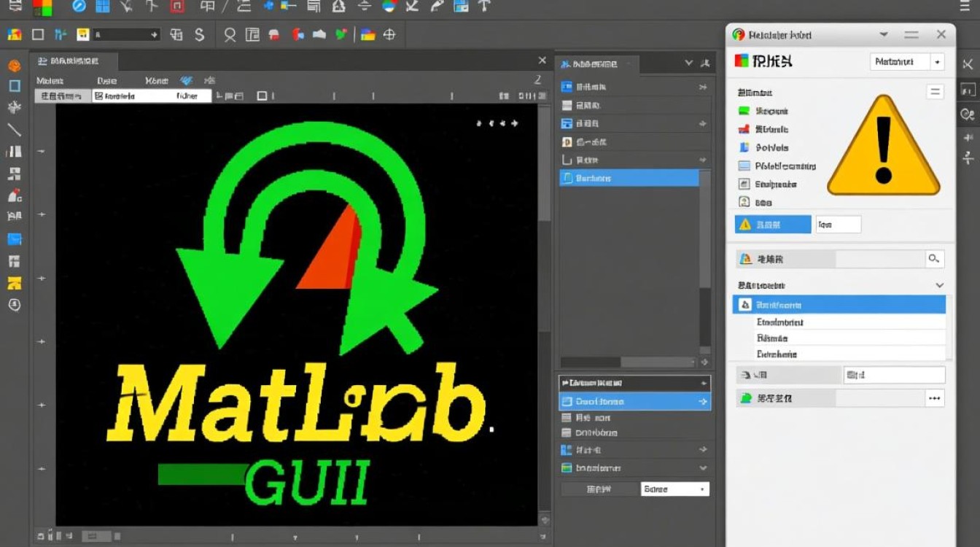The height and width of the screenshot is (547, 980).
Task: Click the blue compass circle icon in top toolbar
Action: click(x=79, y=7)
